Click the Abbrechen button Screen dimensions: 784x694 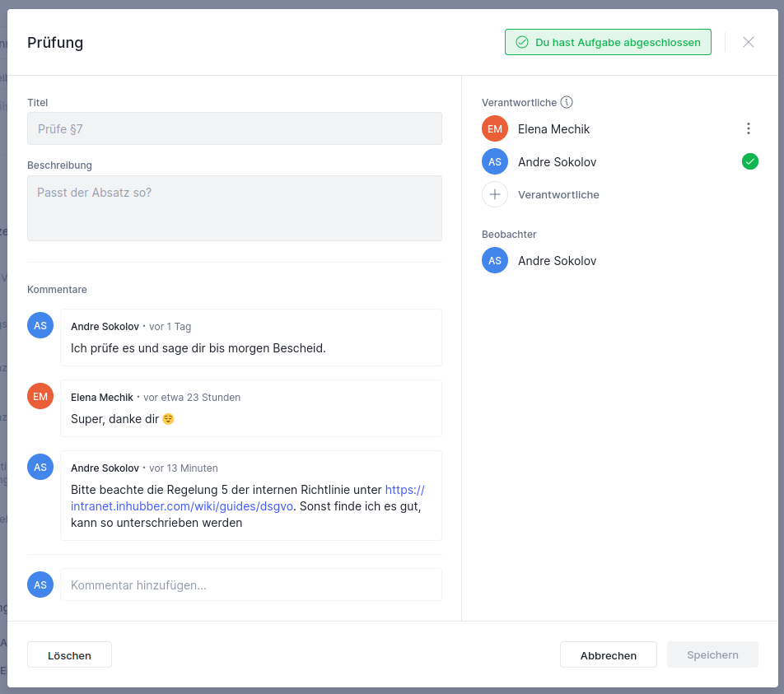(x=608, y=655)
